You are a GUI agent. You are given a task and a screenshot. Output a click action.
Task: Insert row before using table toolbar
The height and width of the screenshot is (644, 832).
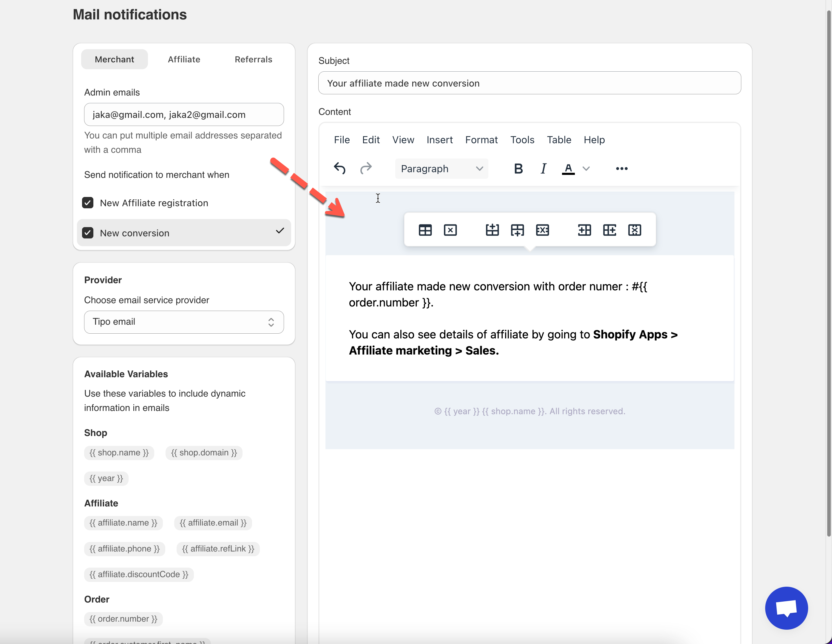[x=492, y=230]
